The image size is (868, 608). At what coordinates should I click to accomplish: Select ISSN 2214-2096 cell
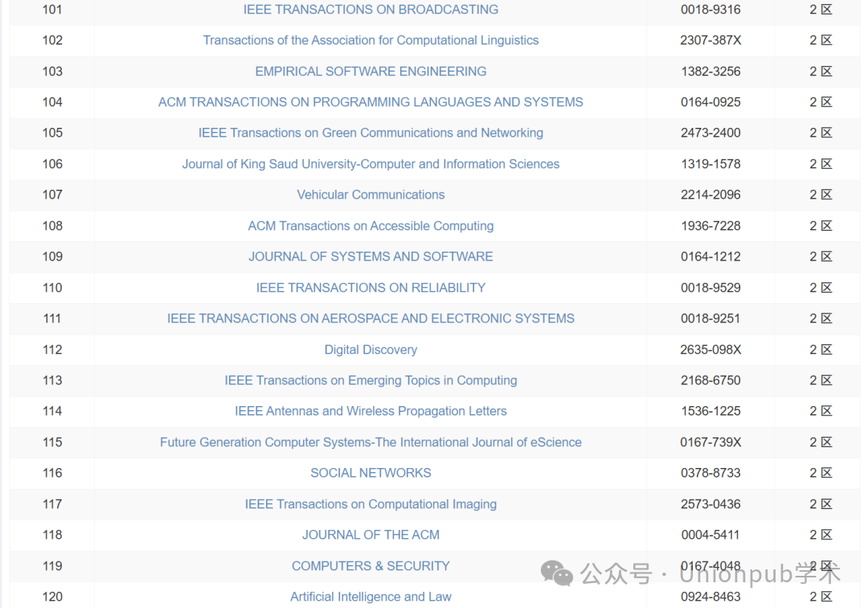[x=710, y=195]
